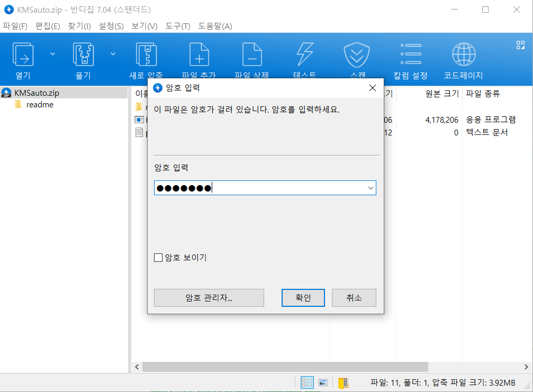The height and width of the screenshot is (392, 533).
Task: Click the horizontal scrollbar left arrow
Action: click(137, 367)
